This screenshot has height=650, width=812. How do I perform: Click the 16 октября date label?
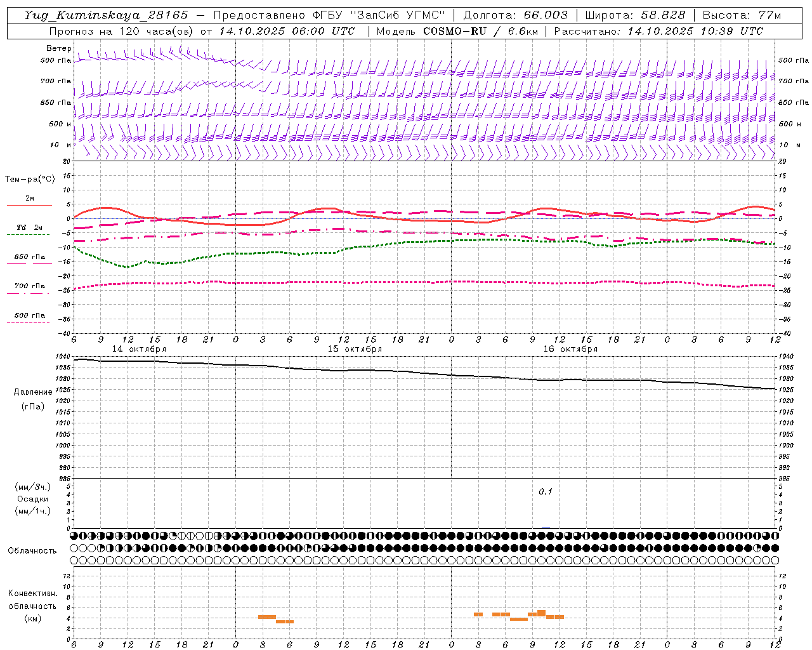[x=570, y=348]
